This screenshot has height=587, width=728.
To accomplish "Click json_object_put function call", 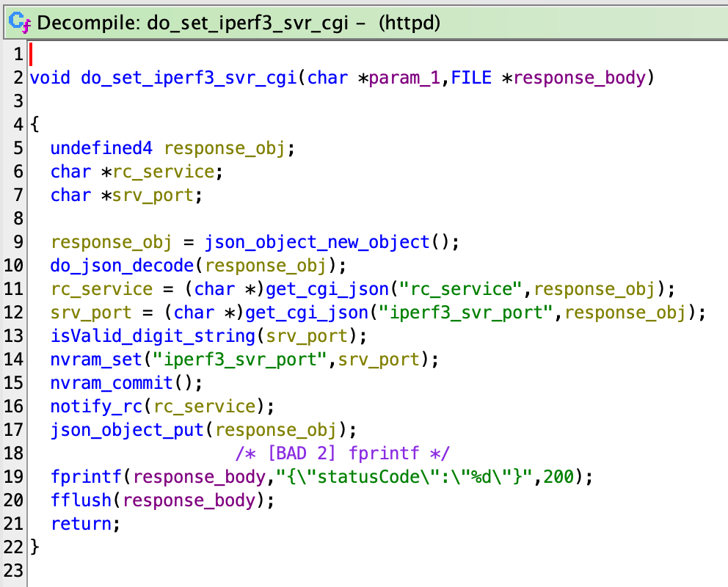I will tap(127, 430).
